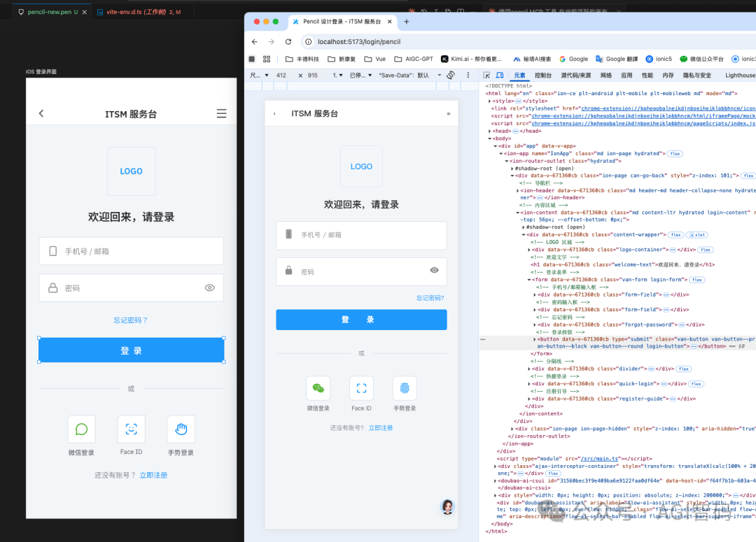Open menu icon in browser ITSM header
The height and width of the screenshot is (542, 756).
[x=449, y=114]
